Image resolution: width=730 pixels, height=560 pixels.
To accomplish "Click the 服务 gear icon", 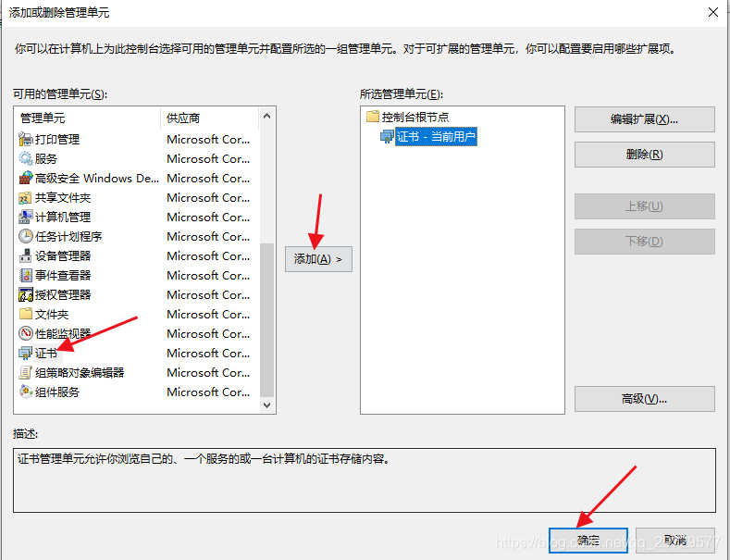I will coord(25,158).
